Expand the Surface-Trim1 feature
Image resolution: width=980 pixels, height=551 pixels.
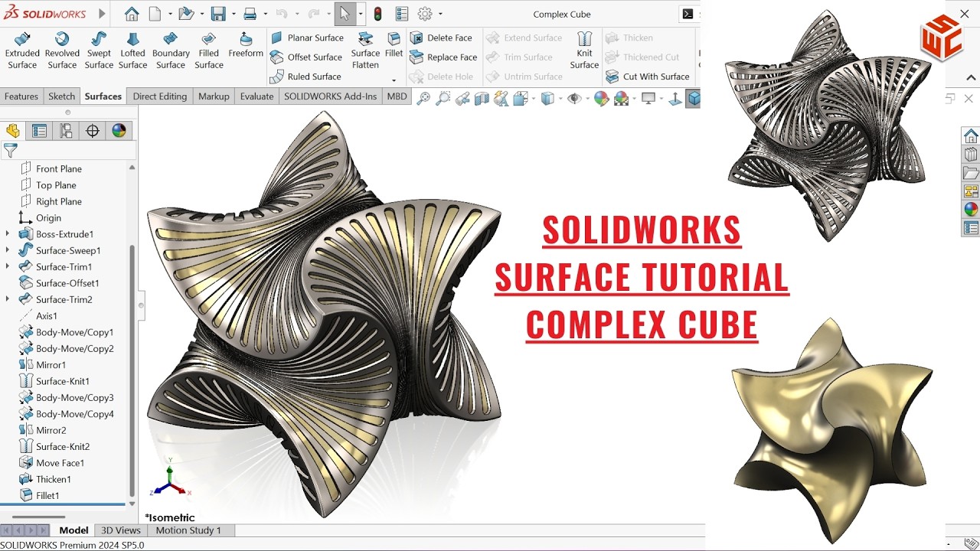(x=8, y=266)
